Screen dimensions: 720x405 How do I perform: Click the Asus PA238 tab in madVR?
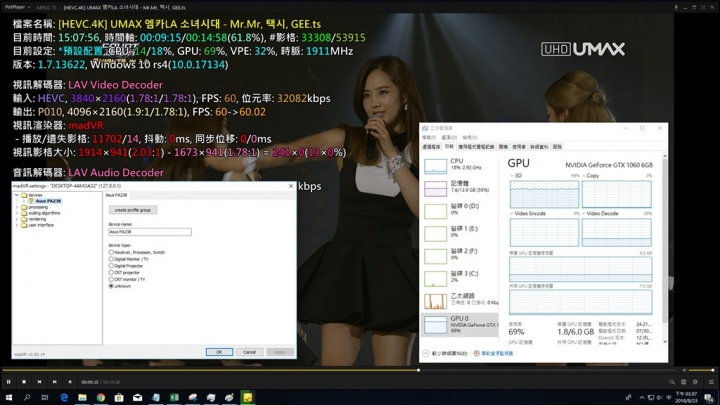tap(116, 195)
